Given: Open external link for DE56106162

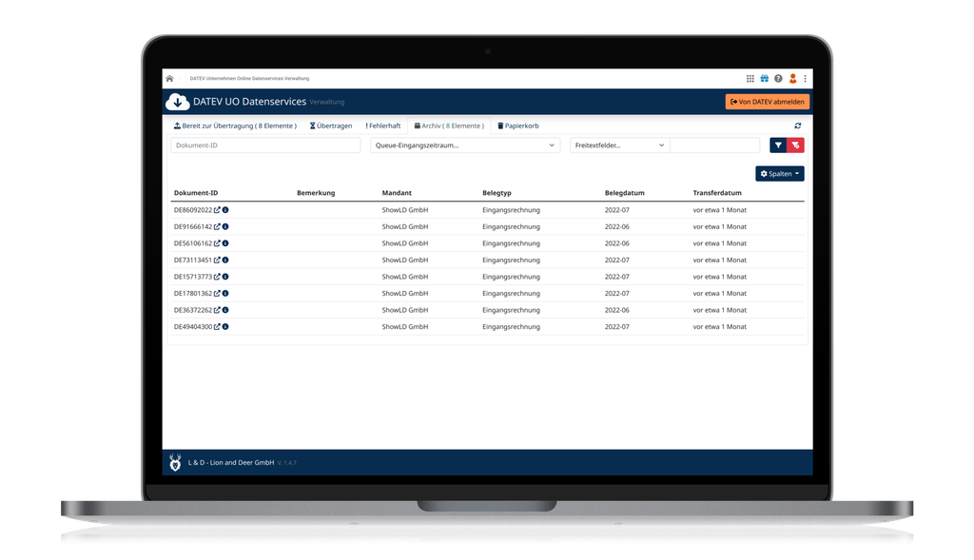Looking at the screenshot, I should 217,243.
